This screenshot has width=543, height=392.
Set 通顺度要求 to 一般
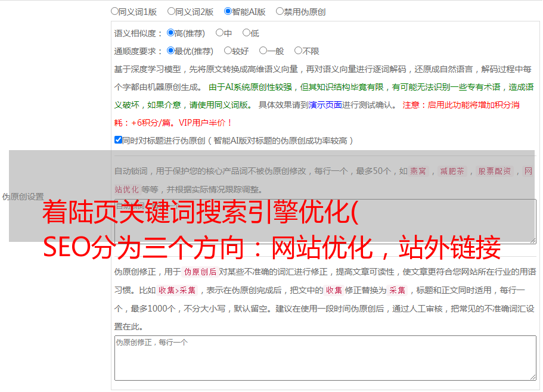[x=263, y=51]
